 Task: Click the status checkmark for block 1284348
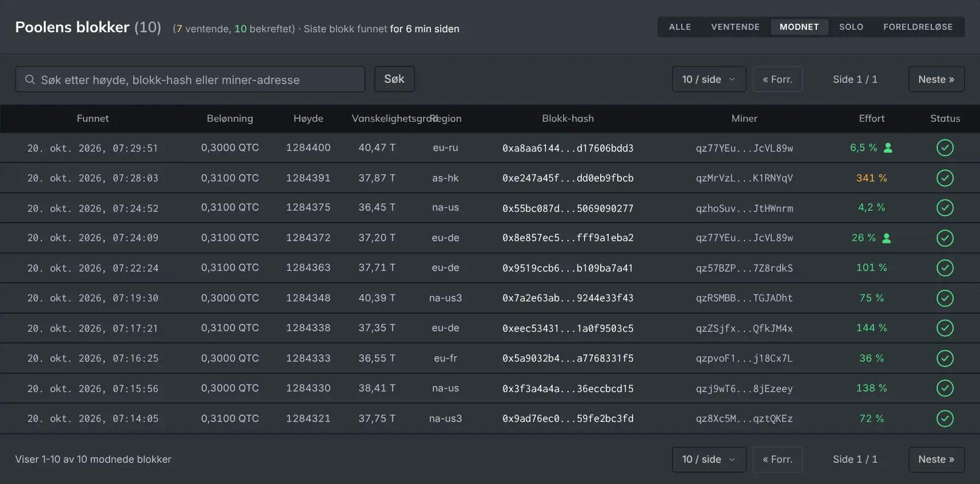[x=945, y=298]
